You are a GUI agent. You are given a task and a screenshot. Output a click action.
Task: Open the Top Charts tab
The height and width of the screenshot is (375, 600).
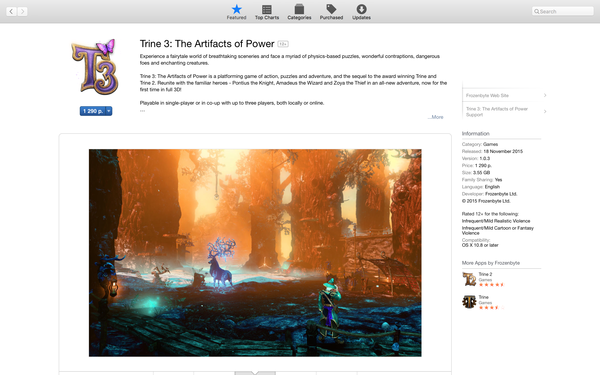[x=267, y=12]
